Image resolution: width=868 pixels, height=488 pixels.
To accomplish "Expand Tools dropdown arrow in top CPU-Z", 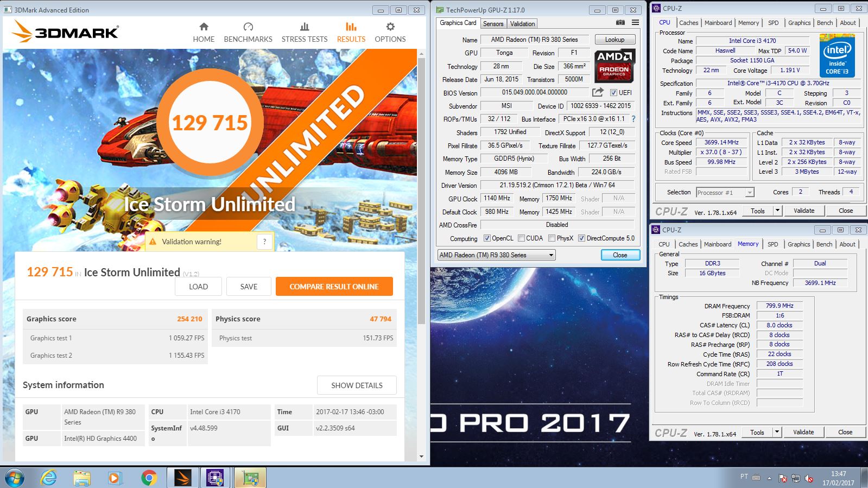I will pos(777,211).
